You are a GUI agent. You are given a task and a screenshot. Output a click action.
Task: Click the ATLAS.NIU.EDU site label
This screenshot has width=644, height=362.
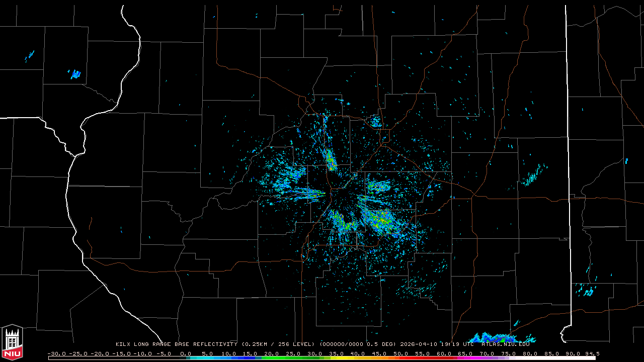point(506,344)
